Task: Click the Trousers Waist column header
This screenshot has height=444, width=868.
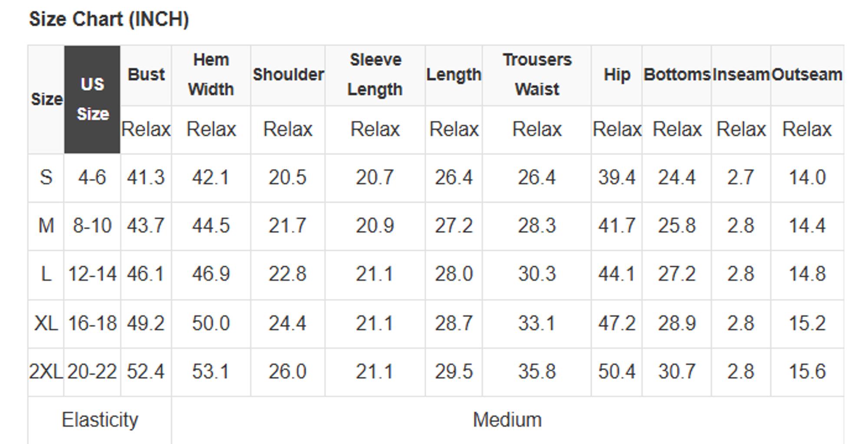Action: coord(537,75)
